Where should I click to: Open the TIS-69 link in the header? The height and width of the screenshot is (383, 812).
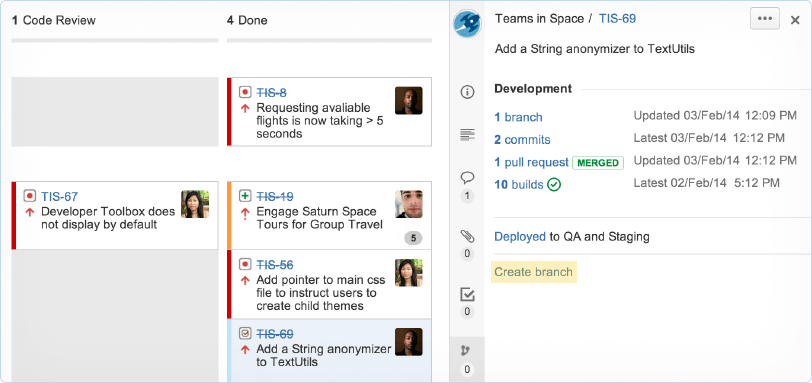[617, 19]
